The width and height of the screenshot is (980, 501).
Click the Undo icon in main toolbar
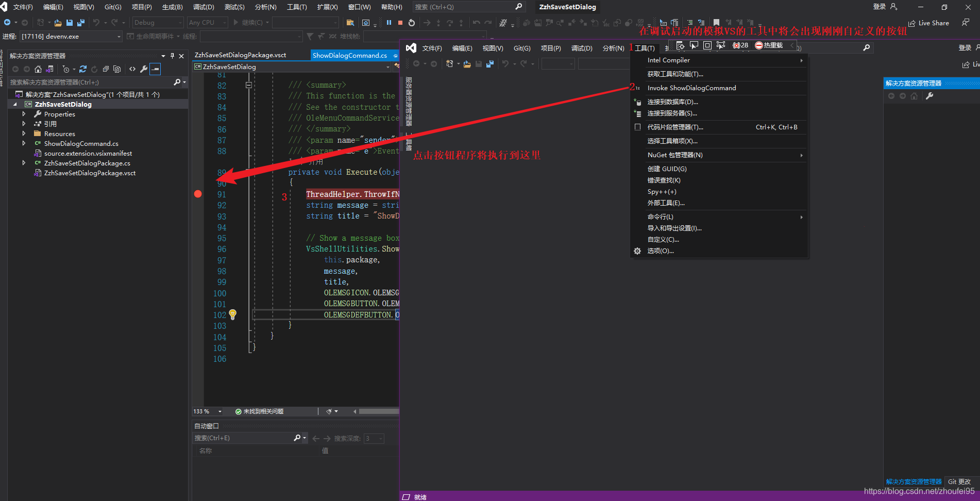click(96, 23)
